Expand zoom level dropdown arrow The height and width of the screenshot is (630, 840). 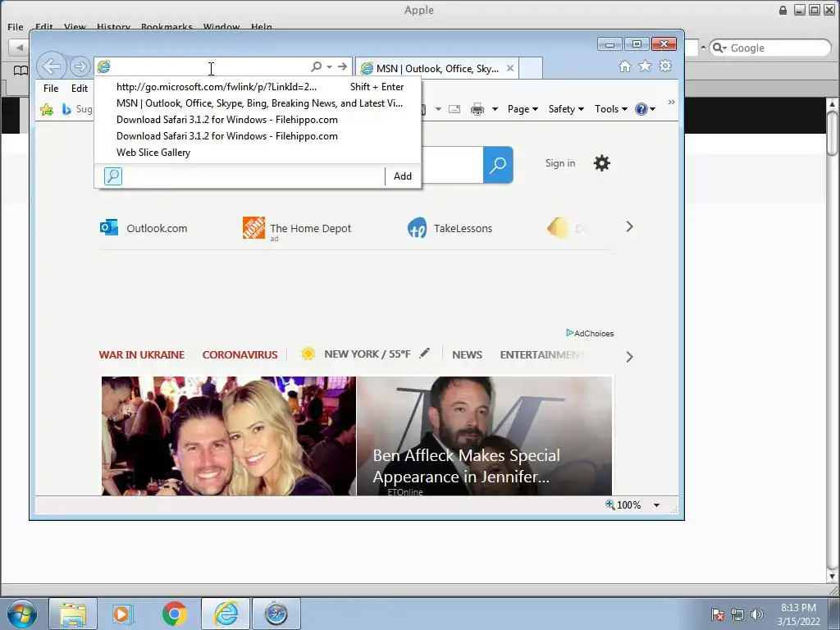point(656,505)
